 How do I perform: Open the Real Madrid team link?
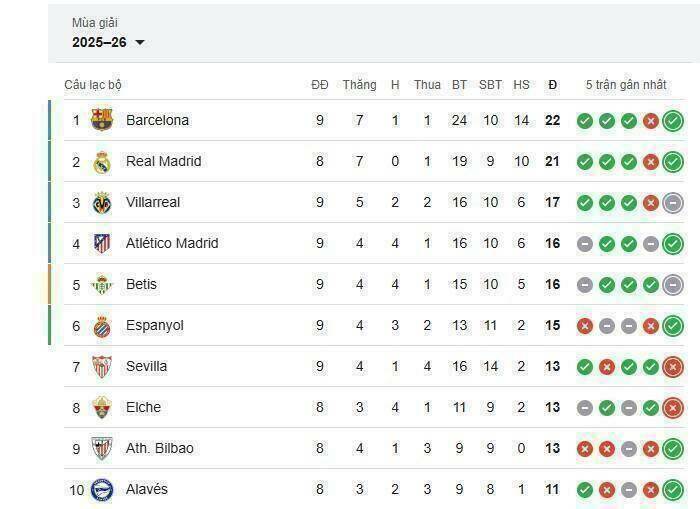coord(163,161)
